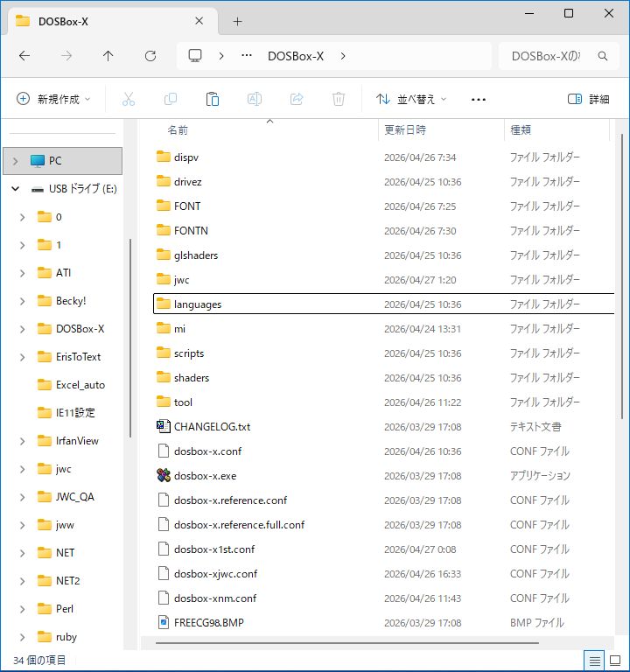Go up one folder level

pyautogui.click(x=108, y=56)
